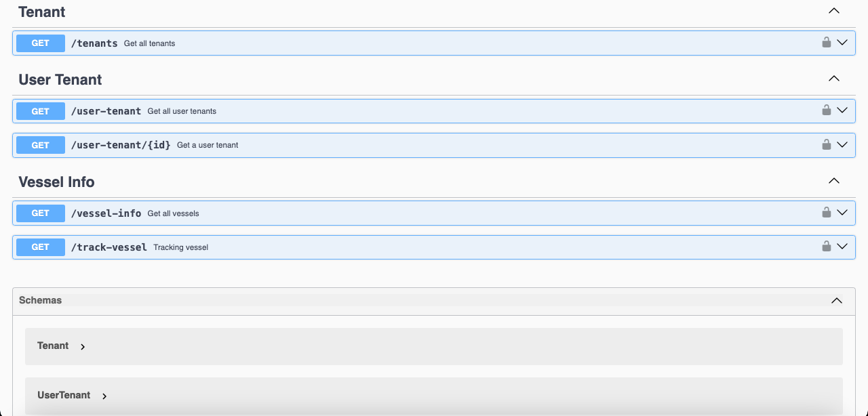This screenshot has height=416, width=868.
Task: Click the lock icon on /tenants endpoint
Action: coord(826,43)
